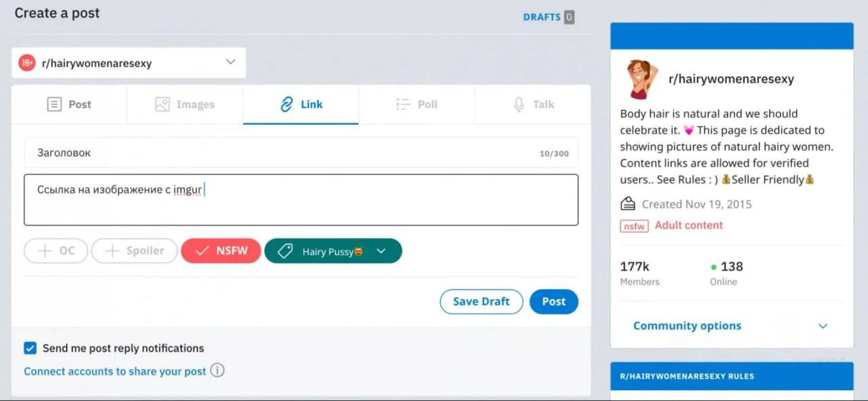
Task: Click the nsfw tag under Adult content
Action: (x=633, y=226)
